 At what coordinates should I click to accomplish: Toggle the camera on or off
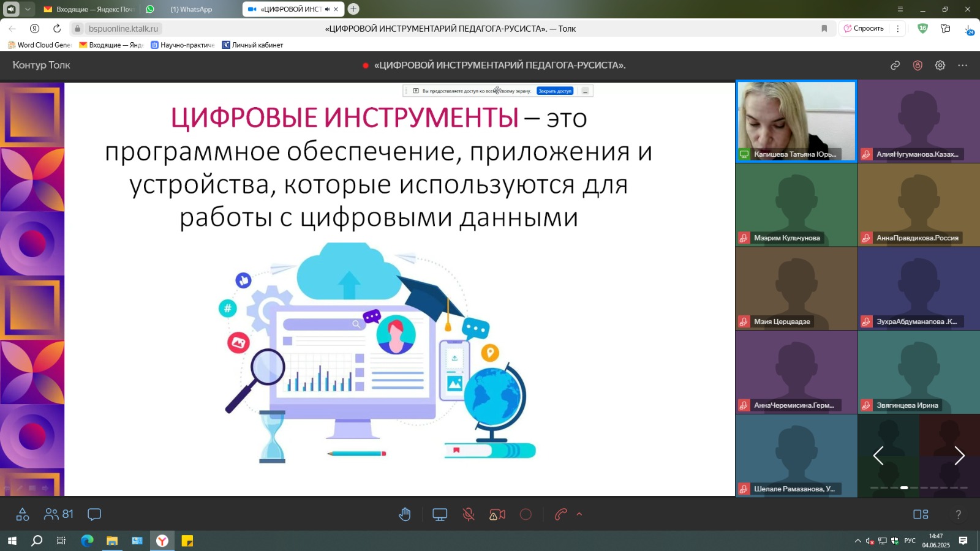[497, 515]
